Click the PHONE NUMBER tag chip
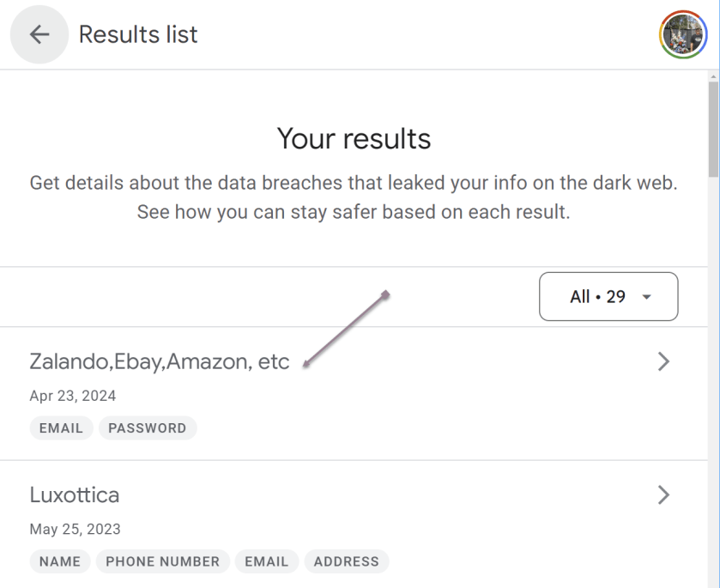Image resolution: width=720 pixels, height=588 pixels. tap(162, 561)
